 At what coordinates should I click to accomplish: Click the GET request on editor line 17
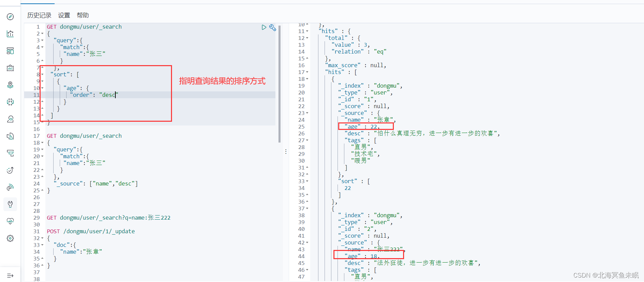click(84, 136)
